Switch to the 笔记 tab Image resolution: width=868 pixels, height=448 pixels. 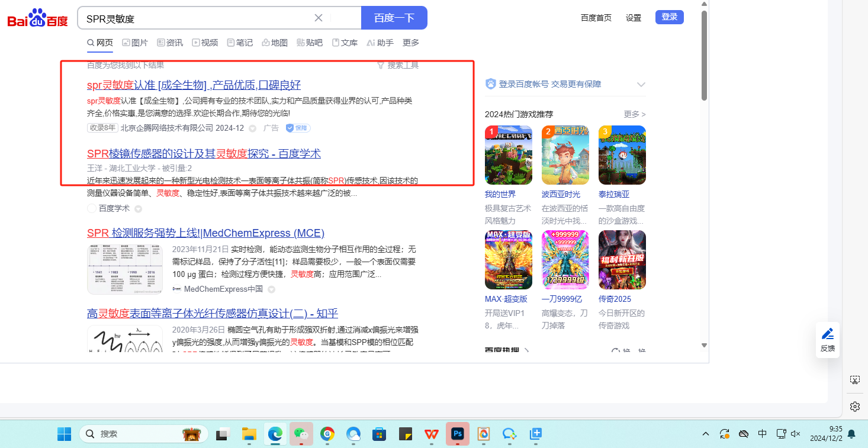click(x=240, y=43)
